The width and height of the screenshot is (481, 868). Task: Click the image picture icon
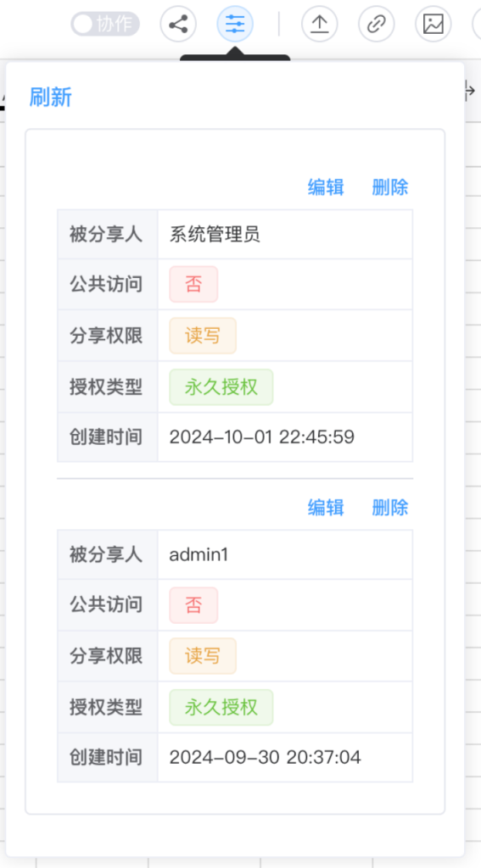point(433,25)
